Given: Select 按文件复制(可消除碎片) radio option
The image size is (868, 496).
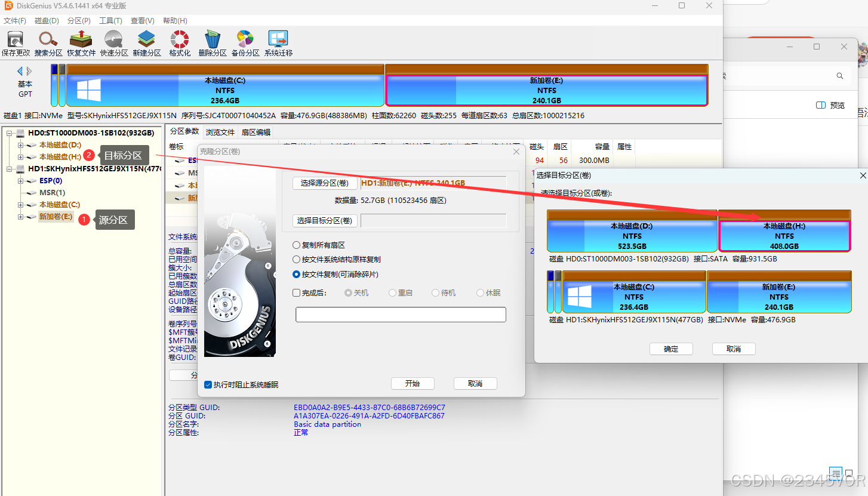Looking at the screenshot, I should [296, 275].
